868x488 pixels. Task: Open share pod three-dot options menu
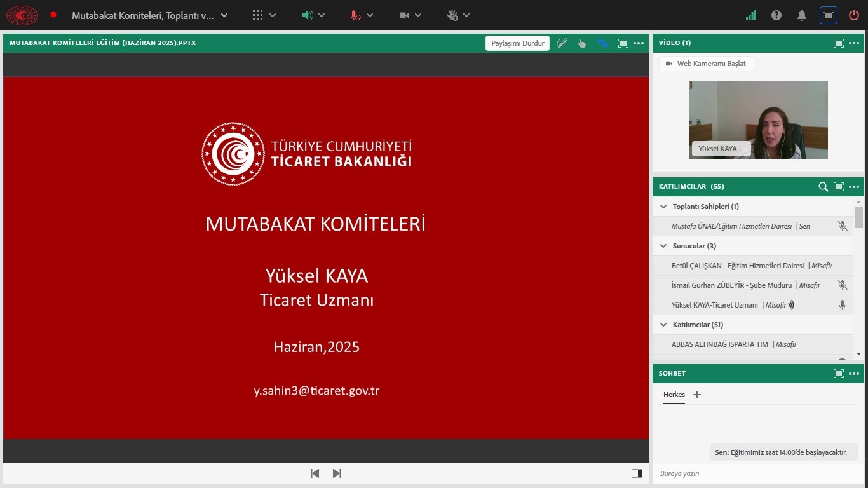click(x=639, y=43)
